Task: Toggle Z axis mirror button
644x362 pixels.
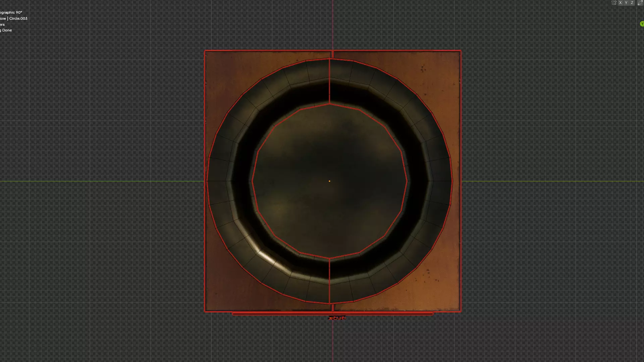Action: coord(632,3)
